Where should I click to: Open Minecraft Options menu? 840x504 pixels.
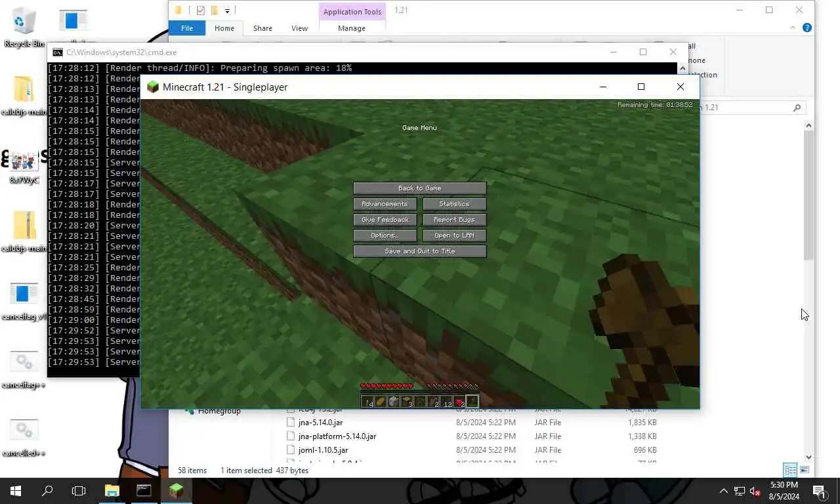tap(385, 236)
